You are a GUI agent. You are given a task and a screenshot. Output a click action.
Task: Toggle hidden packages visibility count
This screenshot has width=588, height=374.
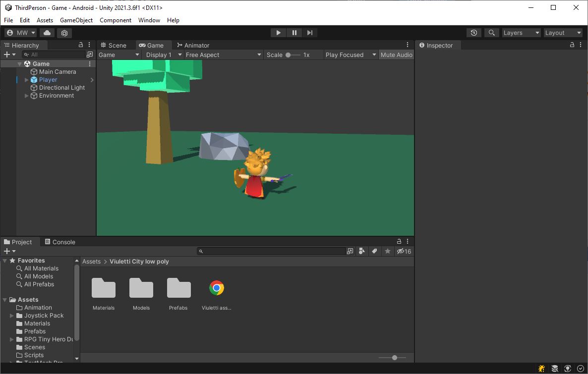tap(404, 251)
